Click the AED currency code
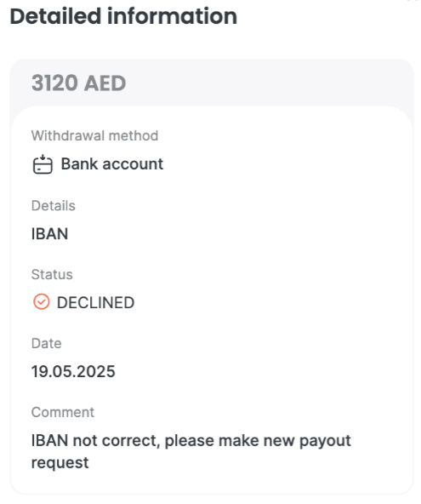 click(105, 83)
